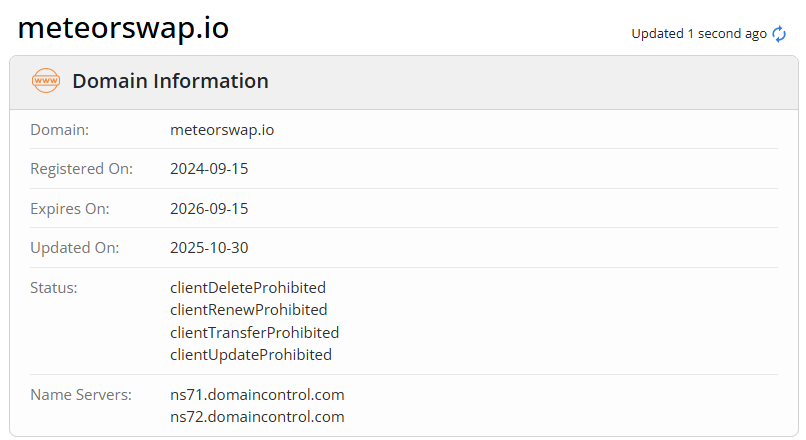
Task: Click the 'Expires On:' label
Action: click(70, 209)
